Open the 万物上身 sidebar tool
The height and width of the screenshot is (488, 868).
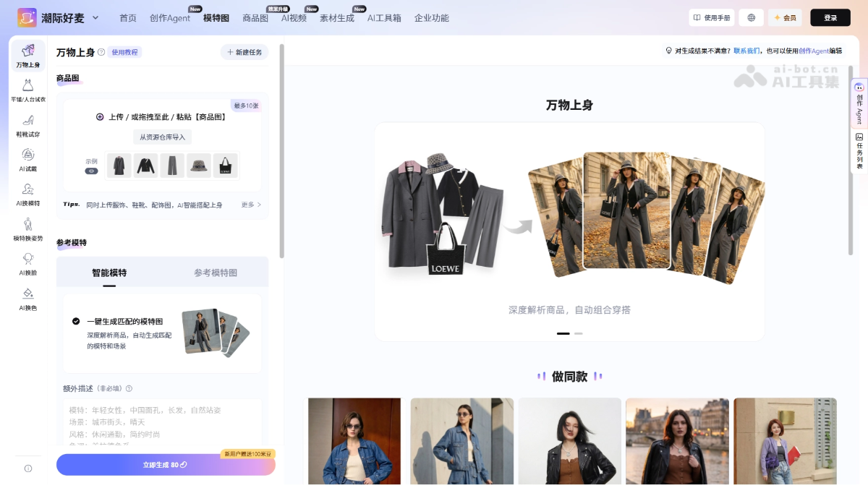(27, 56)
